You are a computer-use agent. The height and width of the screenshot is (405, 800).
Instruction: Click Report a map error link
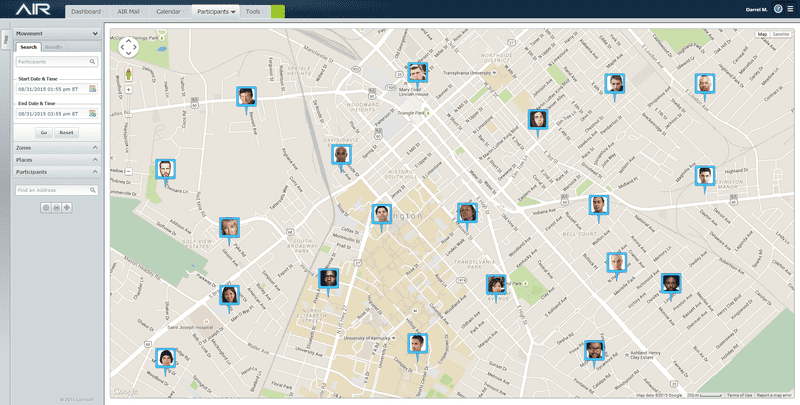[x=773, y=395]
